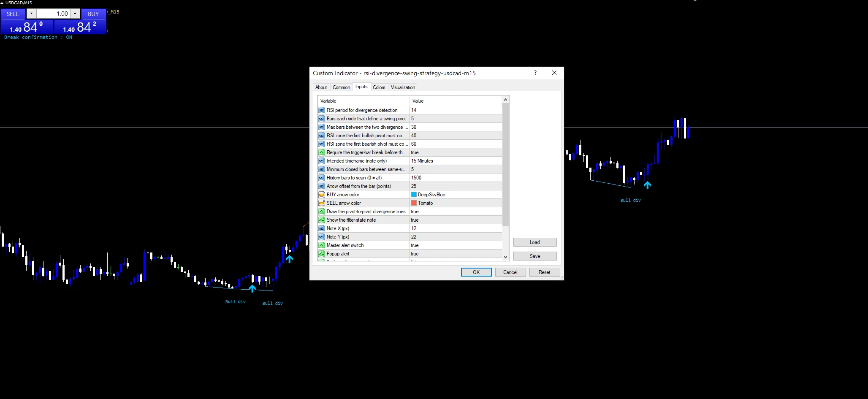Toggle Show the filter-state note value
The height and width of the screenshot is (399, 868).
[x=456, y=220]
